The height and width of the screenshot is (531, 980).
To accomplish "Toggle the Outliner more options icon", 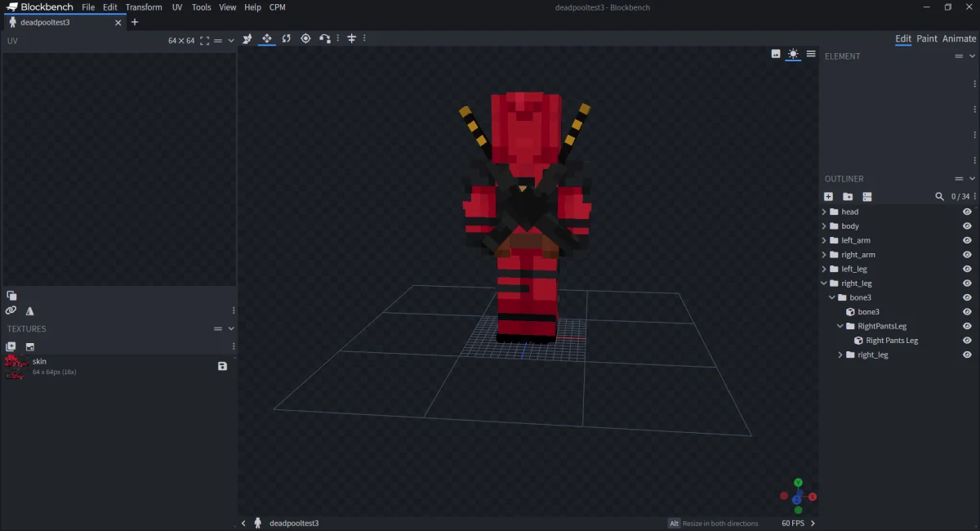I will 867,197.
